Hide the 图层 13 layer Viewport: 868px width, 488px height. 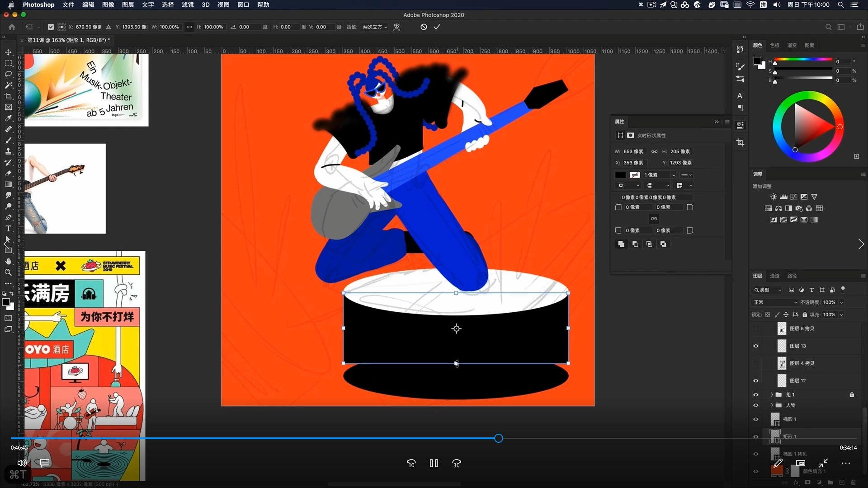pyautogui.click(x=755, y=346)
